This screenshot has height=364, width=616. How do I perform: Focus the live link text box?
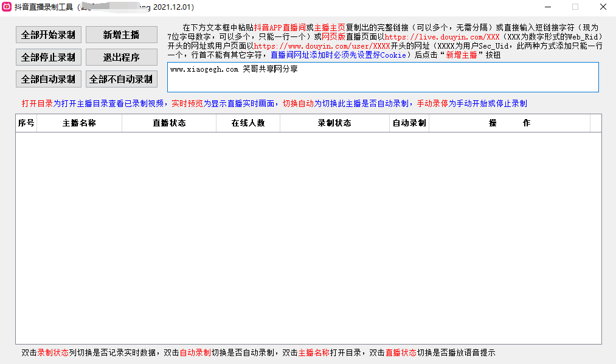click(x=383, y=77)
